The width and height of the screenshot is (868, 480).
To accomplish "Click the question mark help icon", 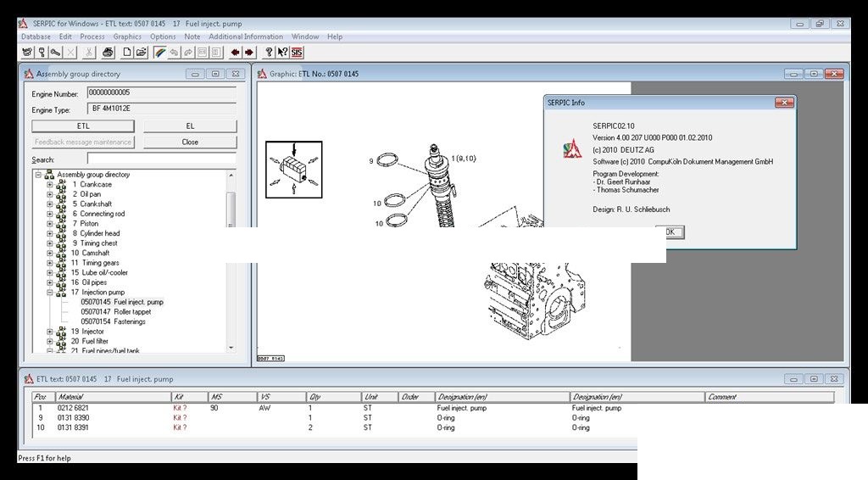I will [x=269, y=52].
